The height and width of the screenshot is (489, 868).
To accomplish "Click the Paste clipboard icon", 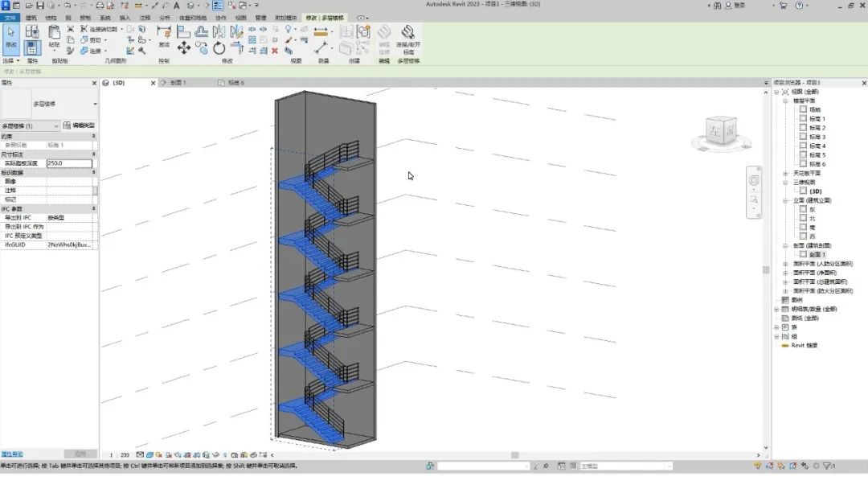I will tap(54, 34).
